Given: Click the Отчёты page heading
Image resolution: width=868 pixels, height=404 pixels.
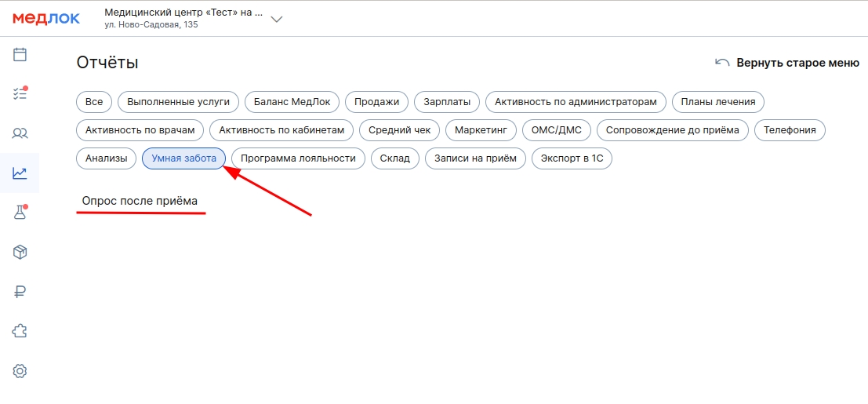Looking at the screenshot, I should 107,63.
